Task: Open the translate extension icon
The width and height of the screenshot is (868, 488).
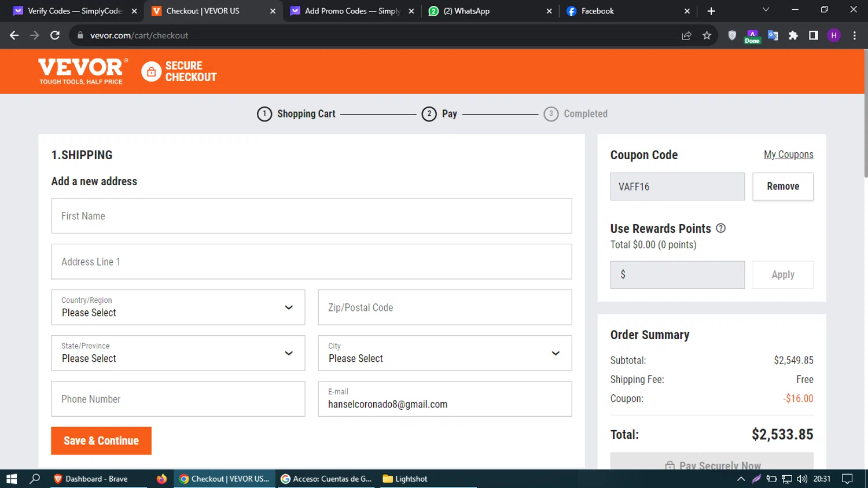Action: tap(773, 35)
